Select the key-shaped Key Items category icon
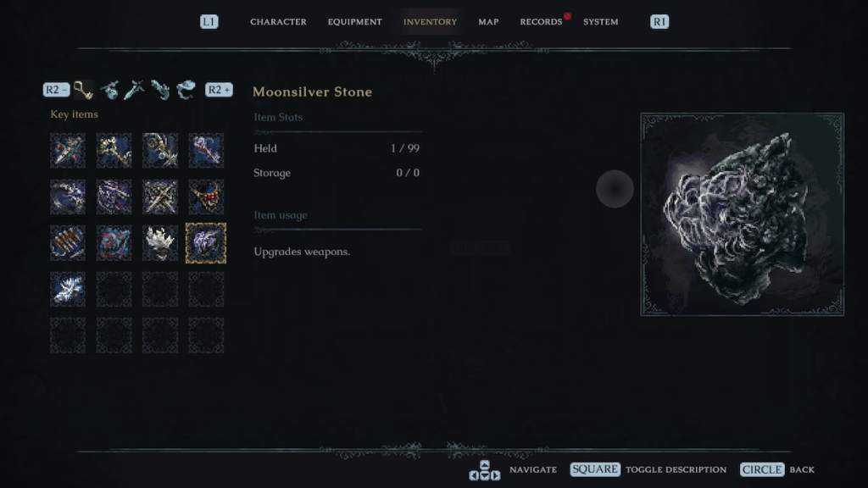 83,90
